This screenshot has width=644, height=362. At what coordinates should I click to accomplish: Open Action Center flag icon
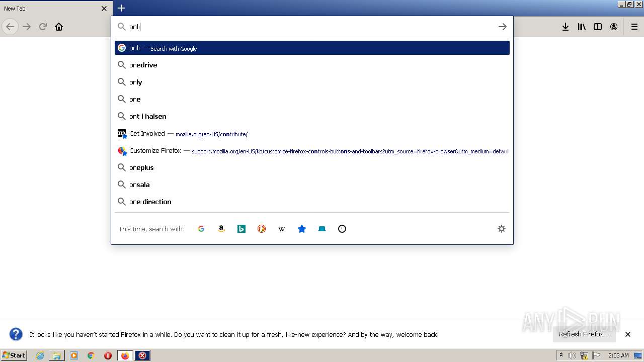[596, 355]
